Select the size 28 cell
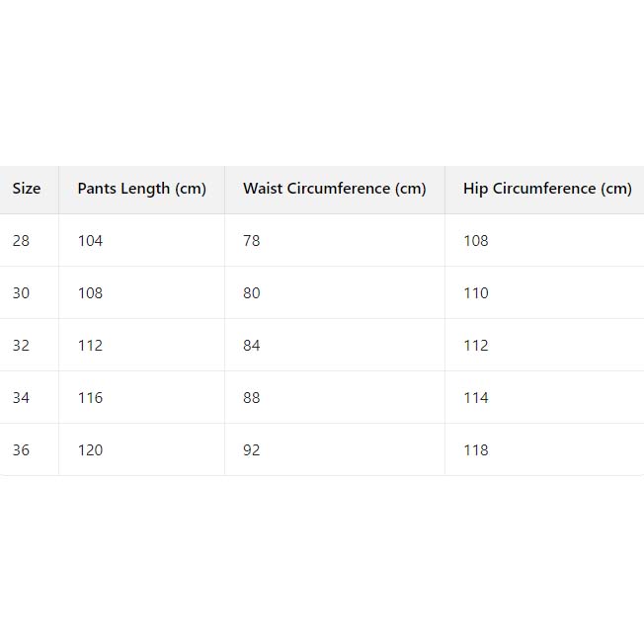 (x=22, y=241)
